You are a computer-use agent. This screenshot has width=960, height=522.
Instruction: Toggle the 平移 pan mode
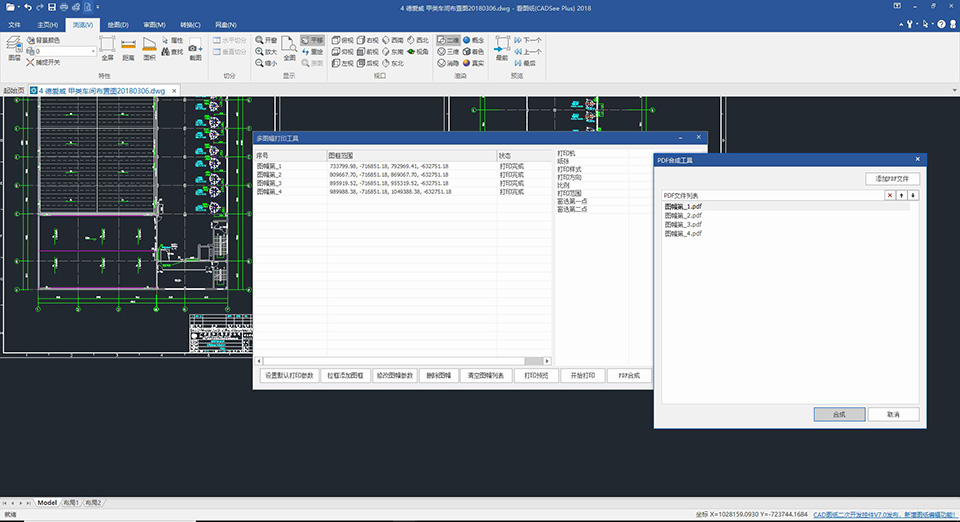tap(311, 40)
